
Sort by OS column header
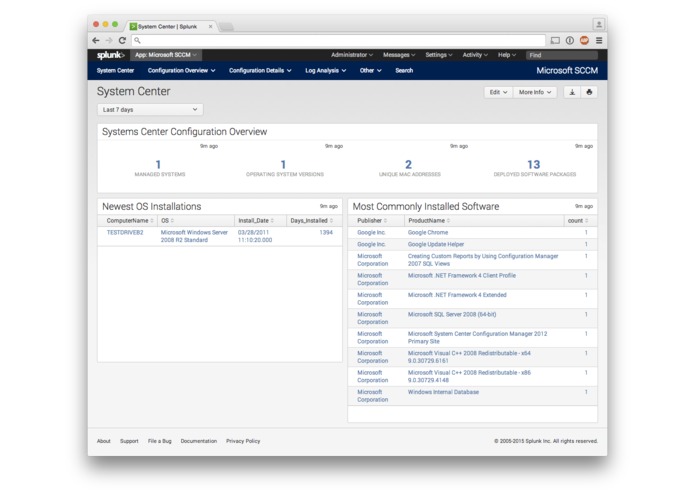(167, 220)
